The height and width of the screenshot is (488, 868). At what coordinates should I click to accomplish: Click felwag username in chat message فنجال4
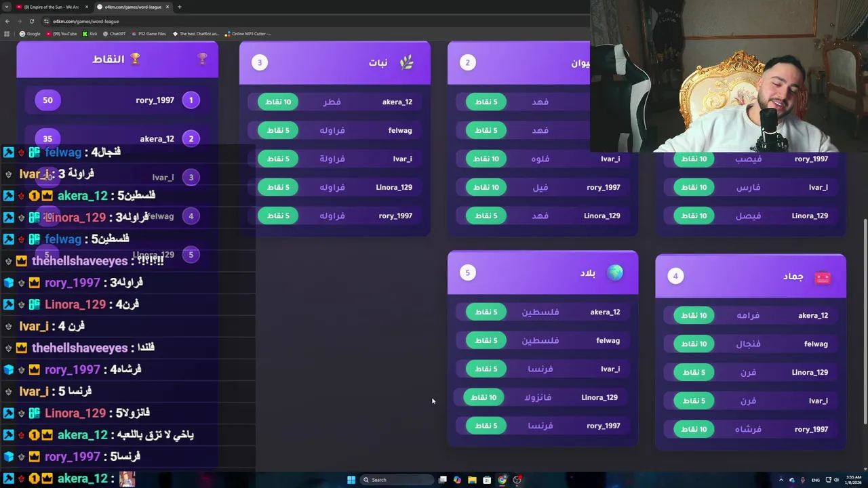[63, 152]
